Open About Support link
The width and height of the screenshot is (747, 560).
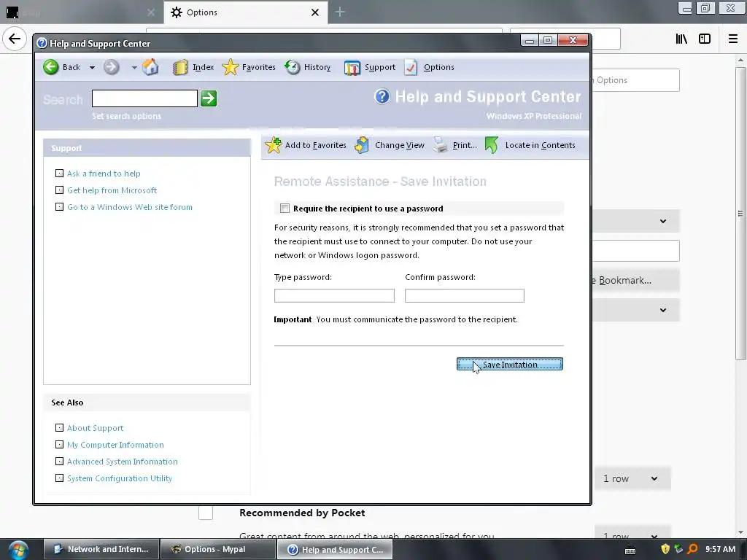(95, 428)
